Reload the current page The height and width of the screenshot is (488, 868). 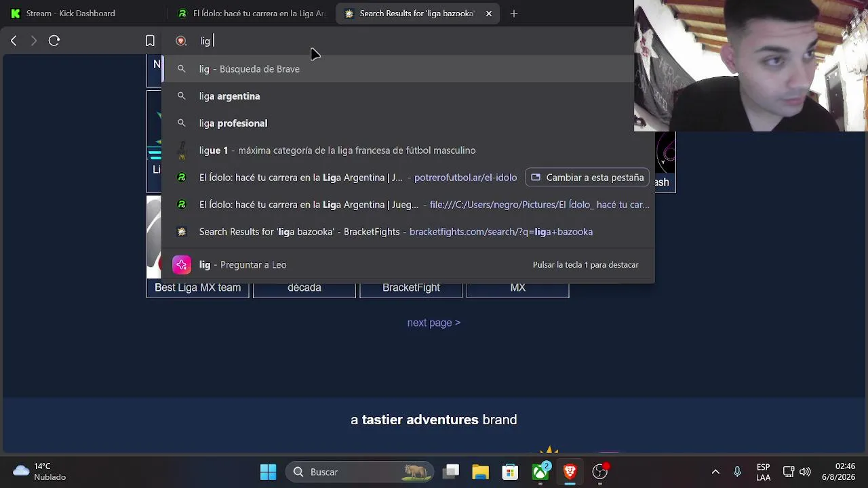point(54,41)
